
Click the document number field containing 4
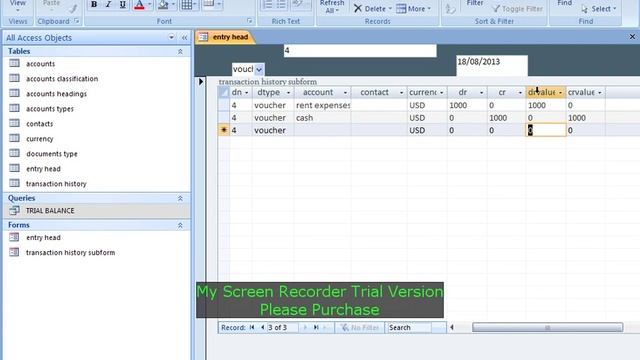coord(360,51)
